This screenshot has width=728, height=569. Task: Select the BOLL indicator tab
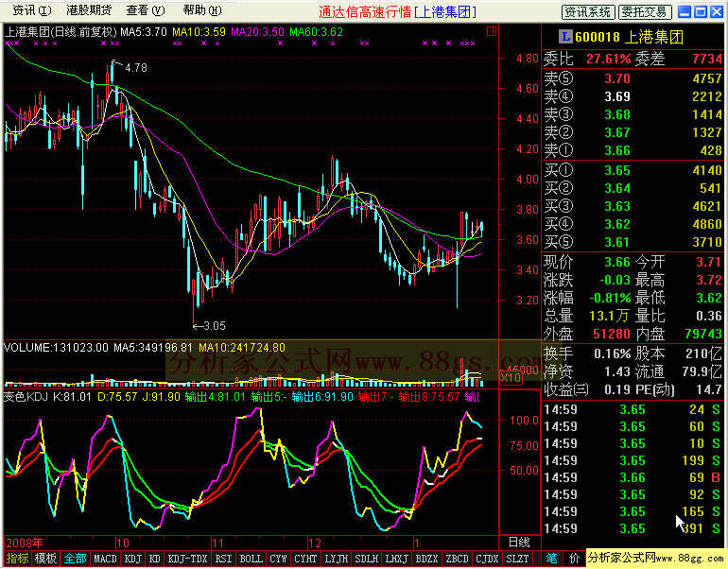point(251,559)
